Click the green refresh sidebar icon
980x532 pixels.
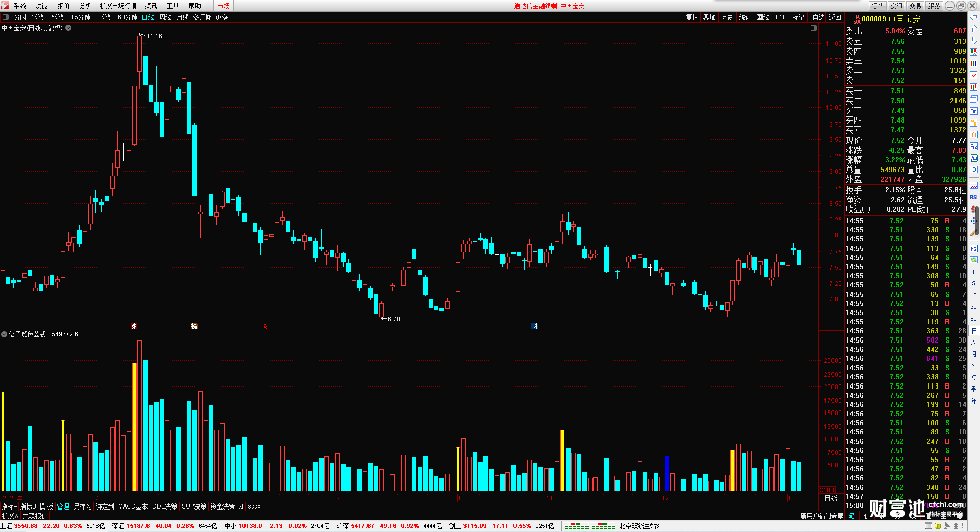click(x=974, y=260)
